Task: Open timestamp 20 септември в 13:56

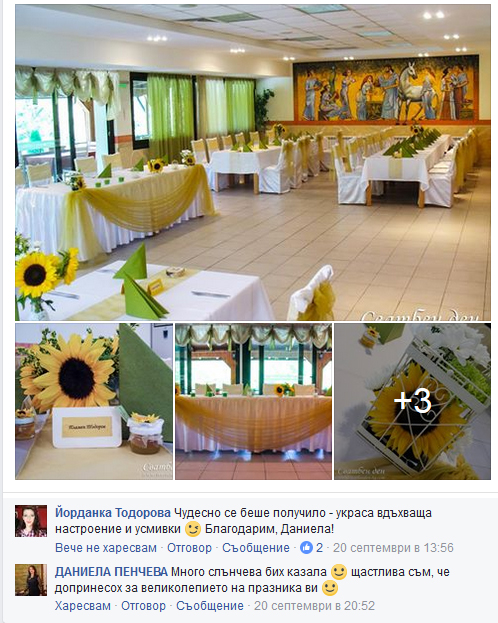Action: pyautogui.click(x=393, y=548)
